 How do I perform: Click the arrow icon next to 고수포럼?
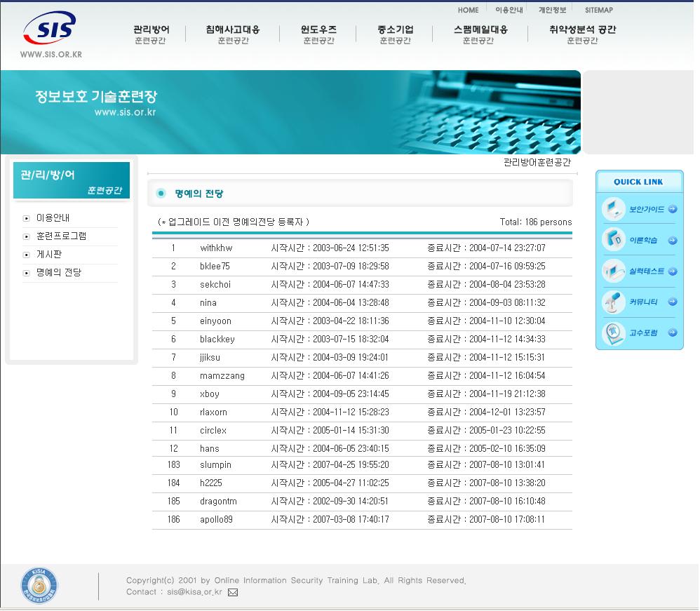tap(671, 333)
